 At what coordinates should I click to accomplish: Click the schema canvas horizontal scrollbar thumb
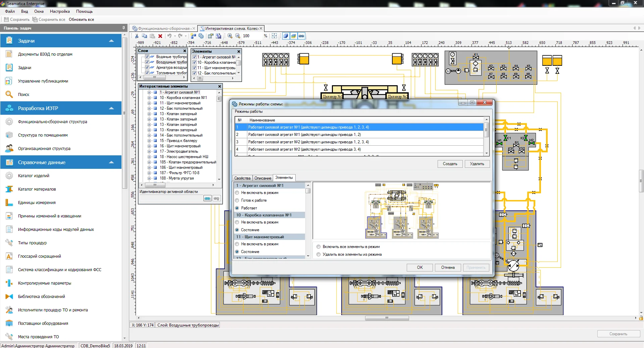click(x=387, y=318)
